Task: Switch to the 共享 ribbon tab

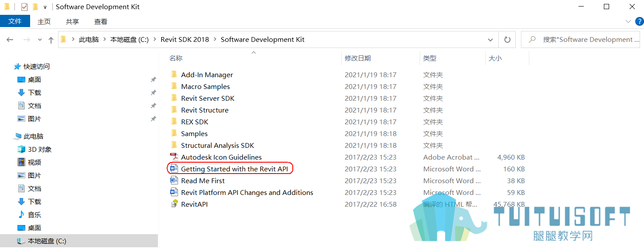Action: (x=72, y=21)
